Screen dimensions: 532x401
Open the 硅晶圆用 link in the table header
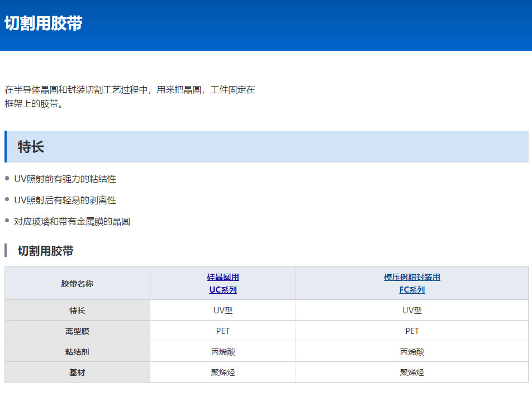(x=223, y=277)
